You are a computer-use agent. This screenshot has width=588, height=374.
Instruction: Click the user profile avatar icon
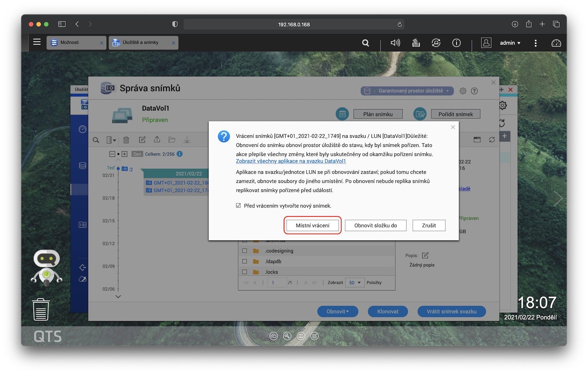[x=486, y=43]
